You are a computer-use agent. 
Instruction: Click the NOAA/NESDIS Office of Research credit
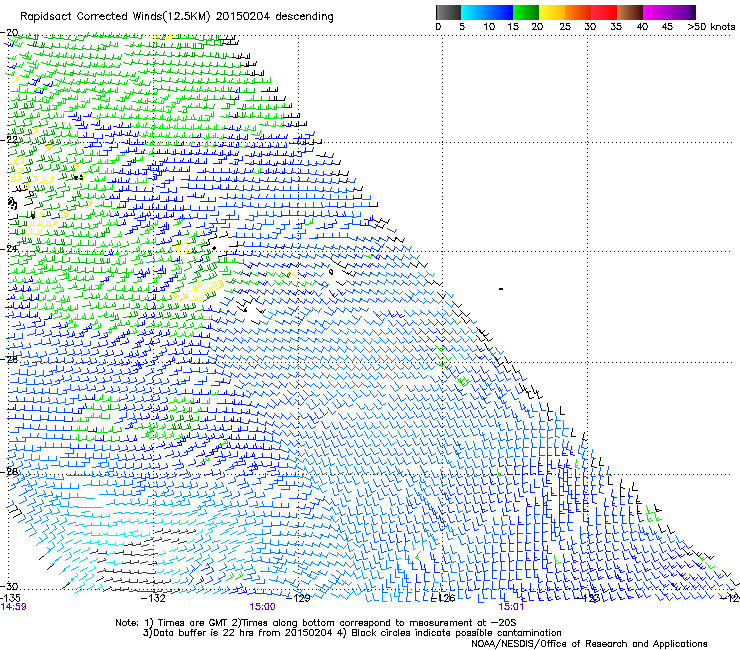[x=589, y=644]
